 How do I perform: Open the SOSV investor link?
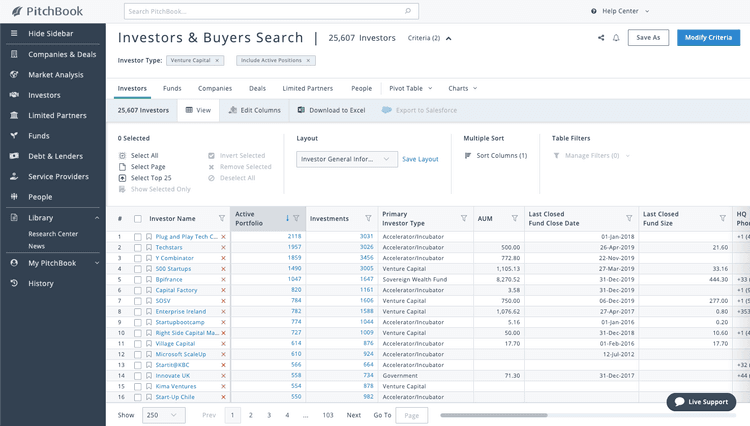[x=163, y=300]
